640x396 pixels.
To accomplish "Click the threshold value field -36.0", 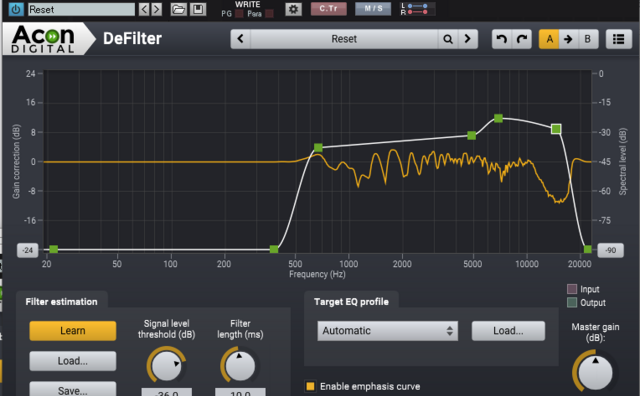I will (167, 392).
